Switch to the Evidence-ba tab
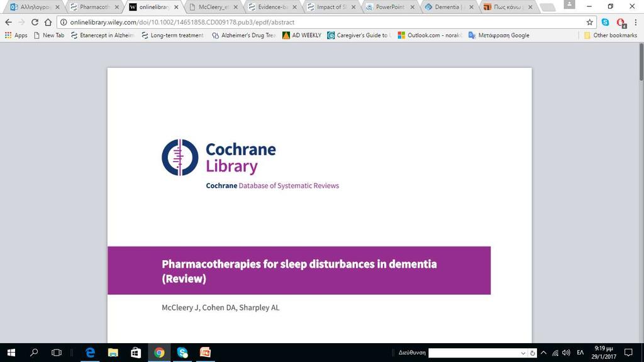Image resolution: width=644 pixels, height=362 pixels. 272,7
